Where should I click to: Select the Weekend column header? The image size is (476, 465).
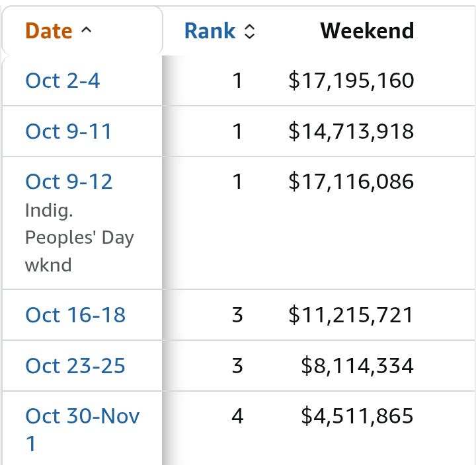point(367,31)
